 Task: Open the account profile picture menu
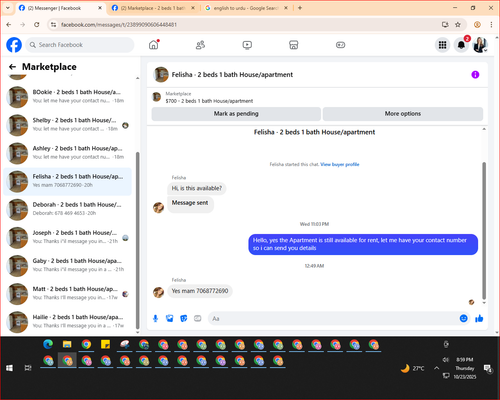click(x=480, y=45)
